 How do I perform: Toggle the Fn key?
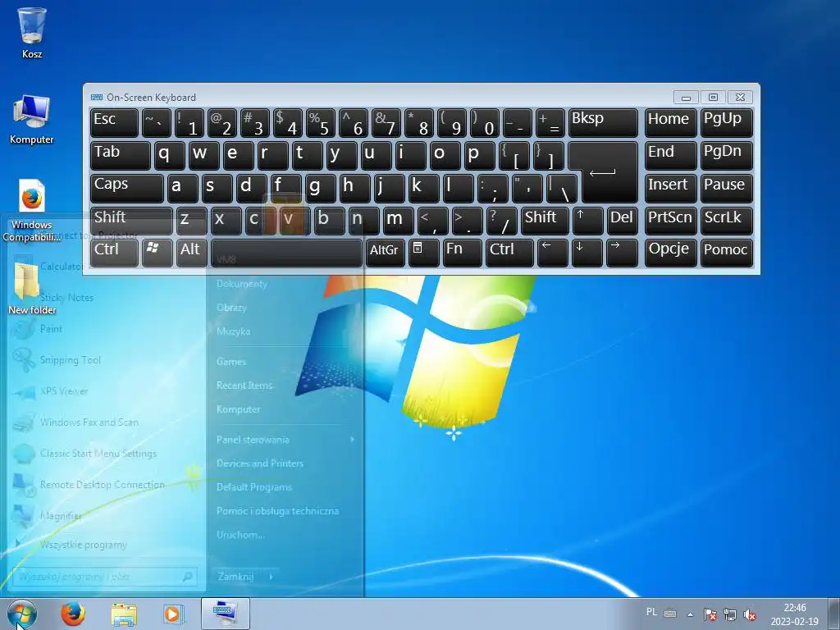(x=463, y=253)
